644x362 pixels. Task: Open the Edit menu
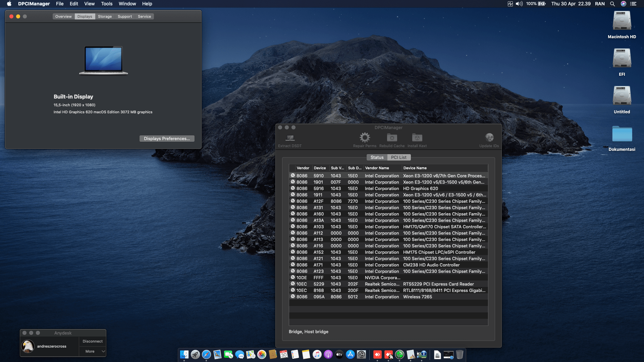(74, 4)
